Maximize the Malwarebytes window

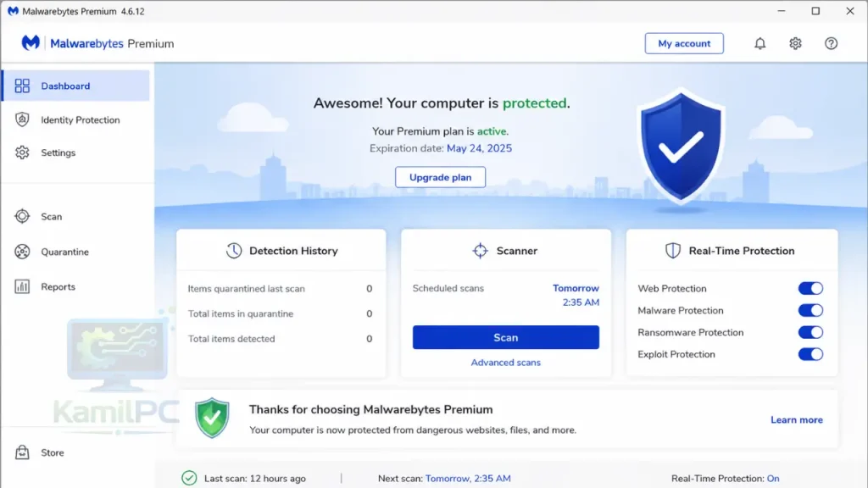coord(815,11)
